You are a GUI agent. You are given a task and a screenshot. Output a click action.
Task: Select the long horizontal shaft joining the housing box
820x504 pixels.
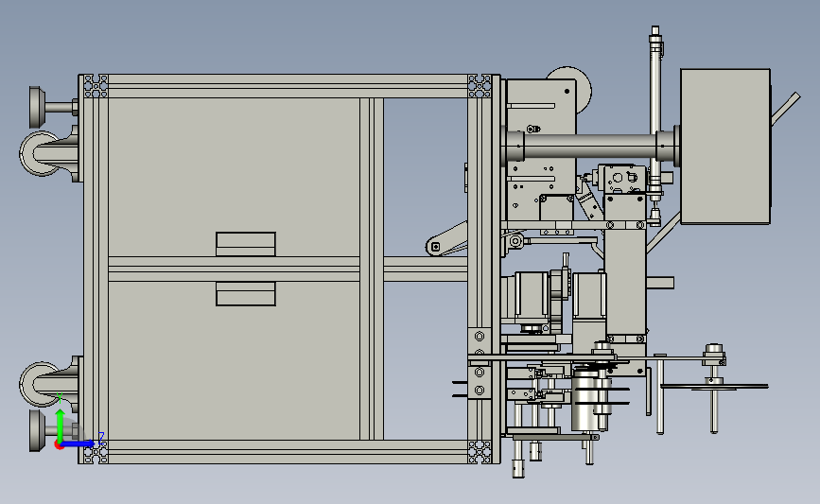click(590, 146)
